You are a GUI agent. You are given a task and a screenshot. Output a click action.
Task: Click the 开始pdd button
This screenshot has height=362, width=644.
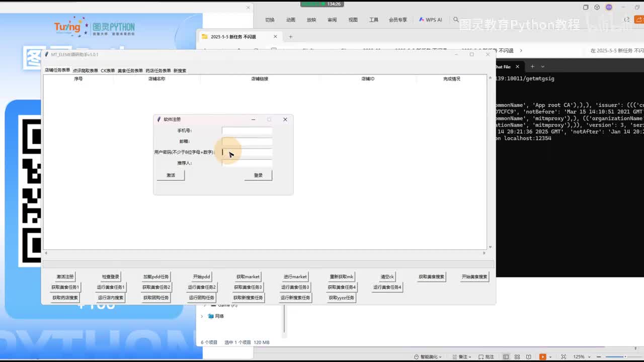[x=202, y=277]
